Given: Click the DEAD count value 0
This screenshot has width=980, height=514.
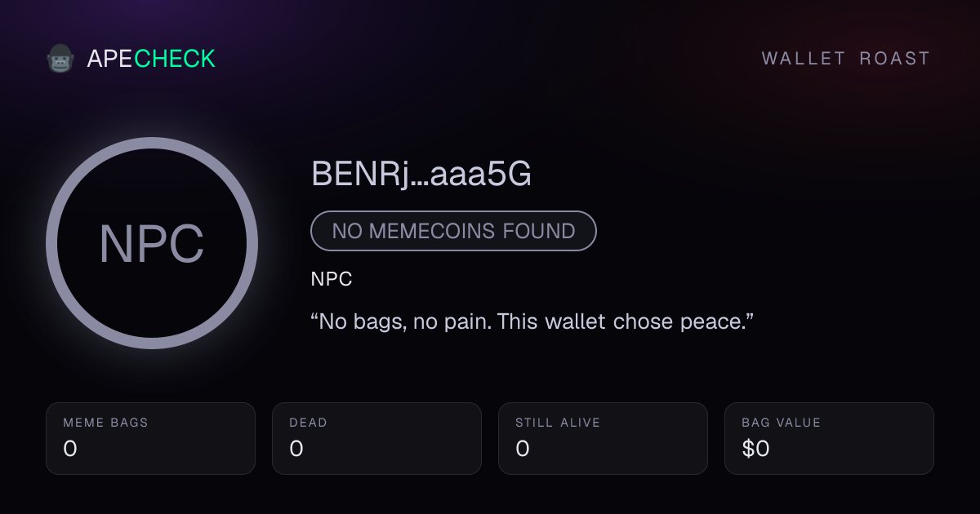Looking at the screenshot, I should tap(296, 449).
